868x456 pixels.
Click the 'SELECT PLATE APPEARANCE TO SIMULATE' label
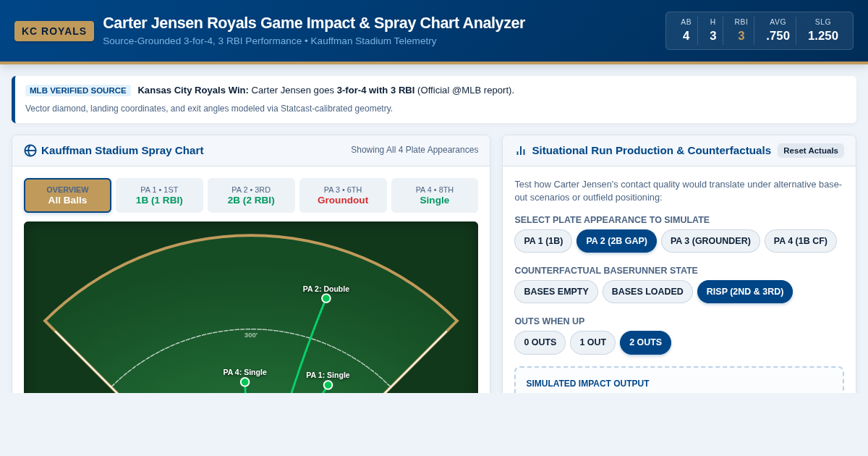coord(612,220)
